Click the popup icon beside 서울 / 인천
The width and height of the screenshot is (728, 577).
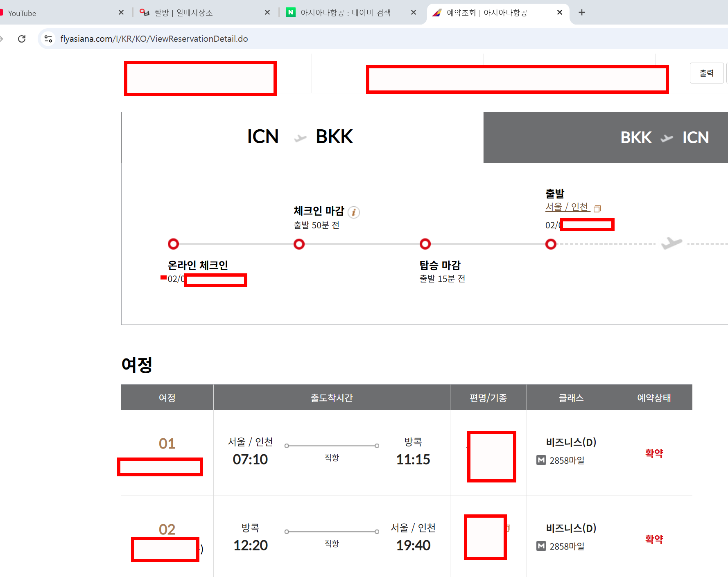[597, 209]
